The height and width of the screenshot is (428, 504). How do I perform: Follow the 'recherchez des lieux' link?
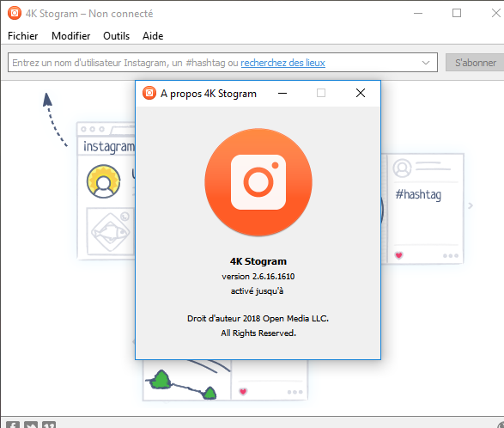282,63
